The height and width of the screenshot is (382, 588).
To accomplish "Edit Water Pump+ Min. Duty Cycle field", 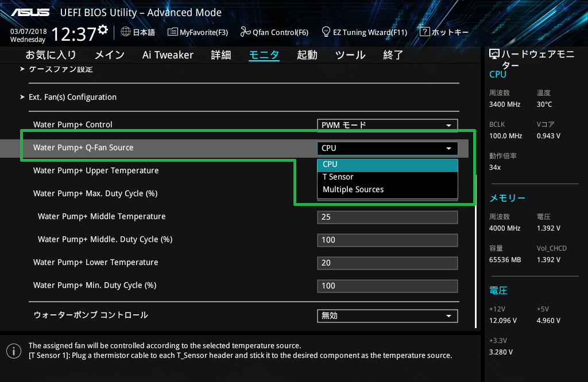I will coord(388,286).
